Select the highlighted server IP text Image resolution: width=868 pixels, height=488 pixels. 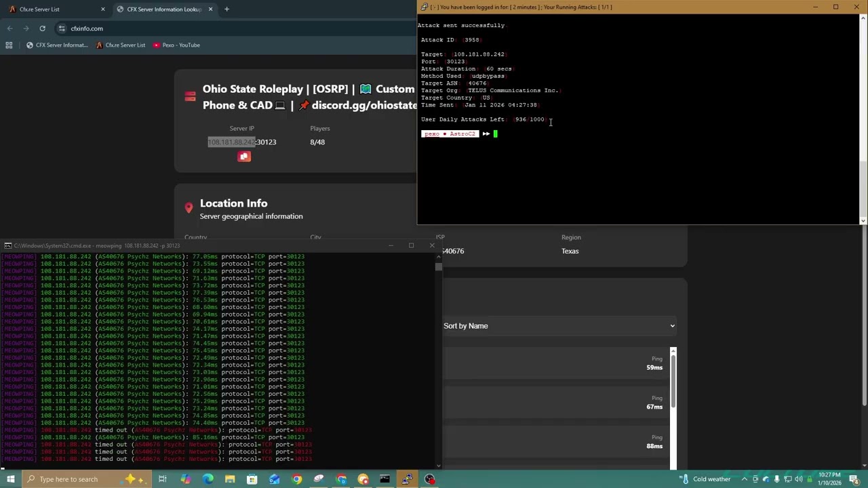[x=231, y=142]
